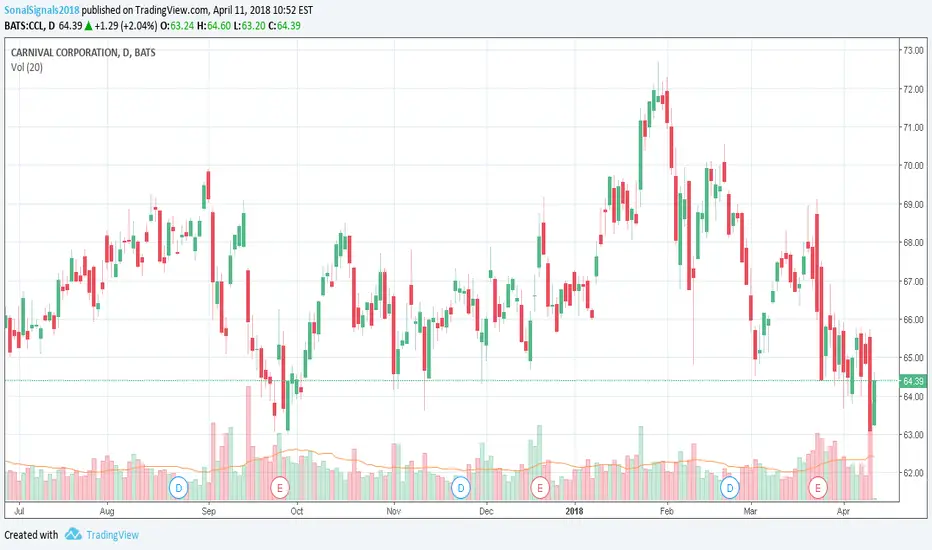932x550 pixels.
Task: Click the 63.00 price axis label
Action: tap(914, 435)
